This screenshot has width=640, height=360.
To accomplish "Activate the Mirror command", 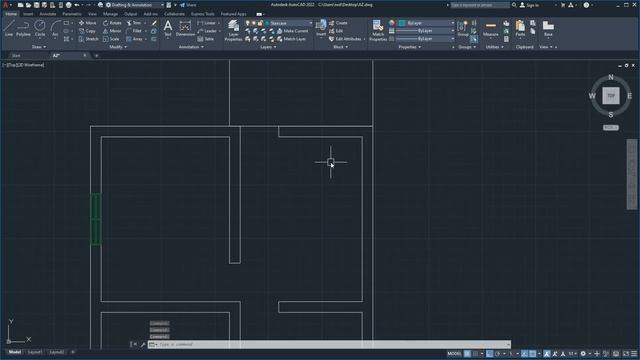I will click(112, 31).
